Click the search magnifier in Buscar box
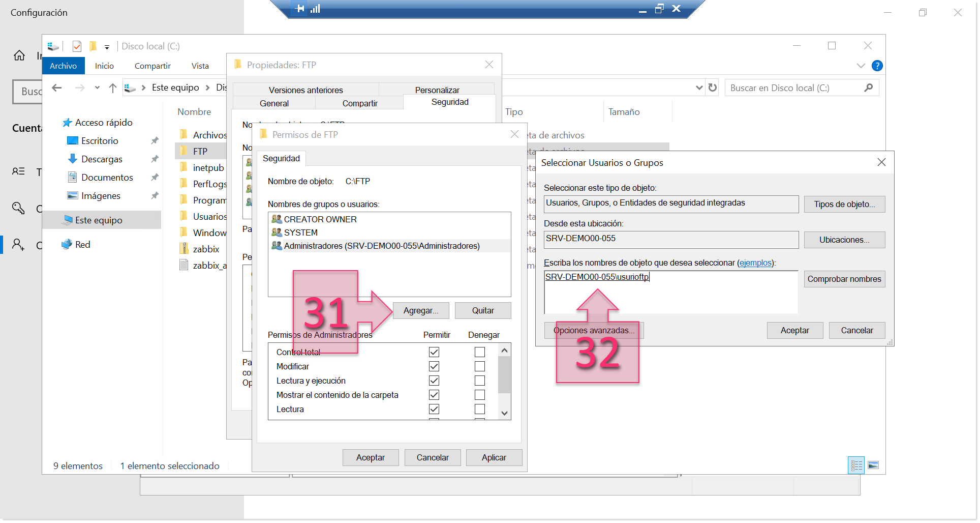This screenshot has width=980, height=523. click(x=868, y=88)
